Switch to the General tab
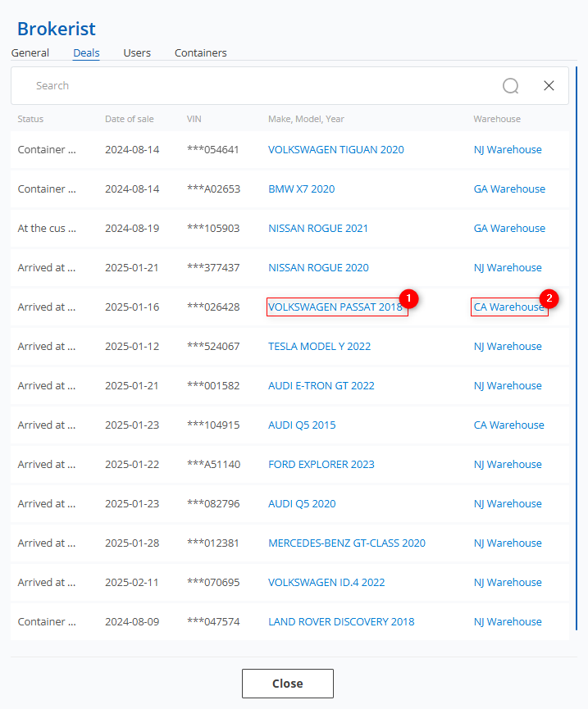 click(x=30, y=53)
